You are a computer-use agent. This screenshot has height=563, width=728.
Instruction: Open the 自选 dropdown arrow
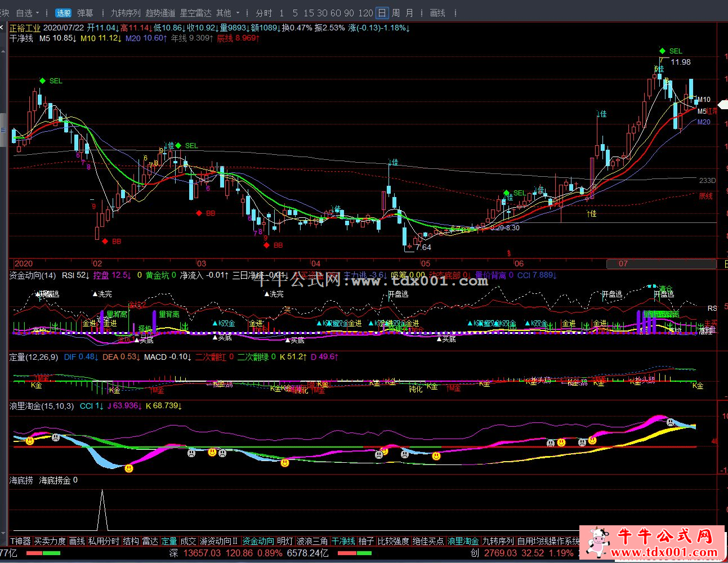(38, 13)
